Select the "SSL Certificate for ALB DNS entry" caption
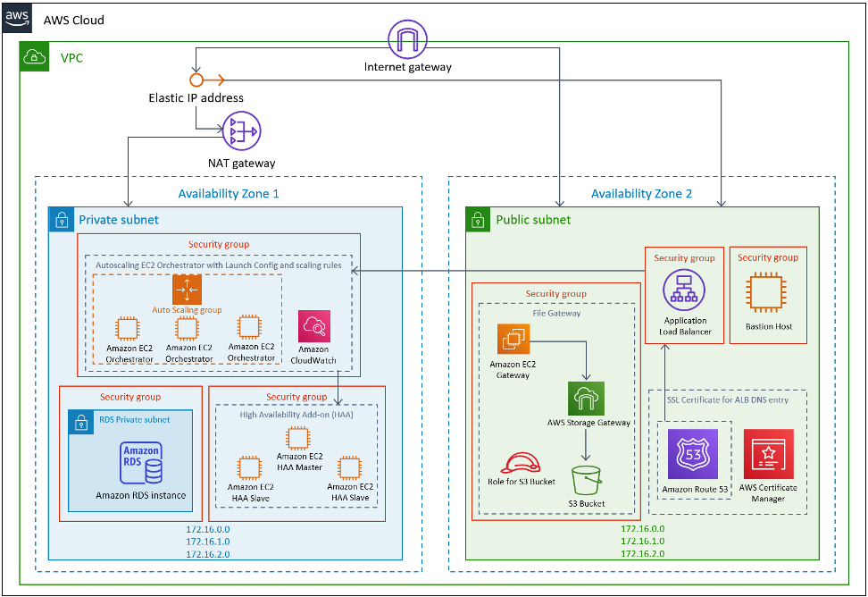868x597 pixels. pos(728,399)
